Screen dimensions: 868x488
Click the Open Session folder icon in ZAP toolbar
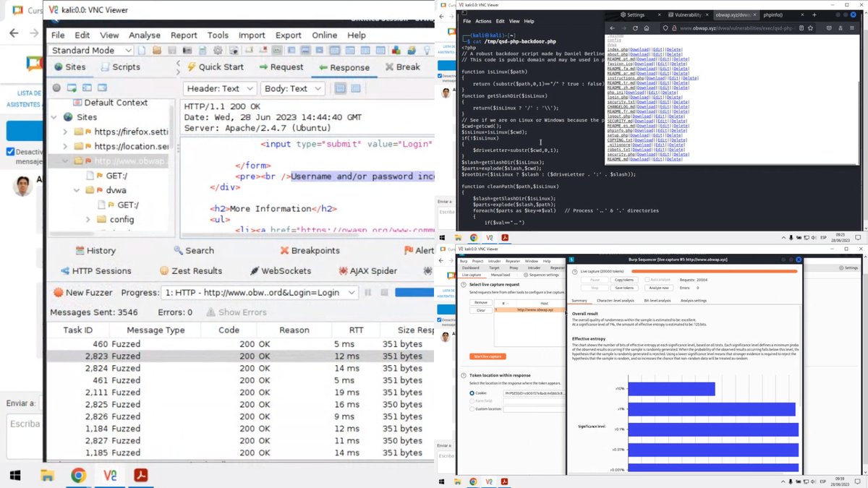coord(157,51)
